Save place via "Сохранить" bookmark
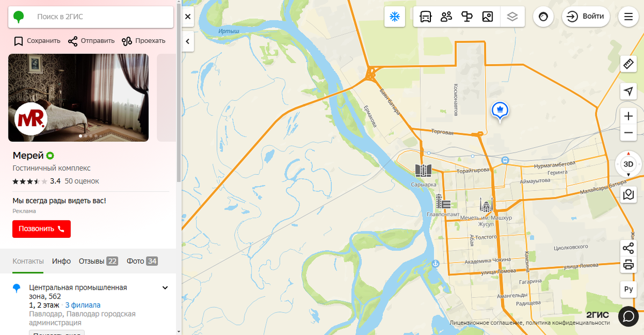 [x=37, y=41]
